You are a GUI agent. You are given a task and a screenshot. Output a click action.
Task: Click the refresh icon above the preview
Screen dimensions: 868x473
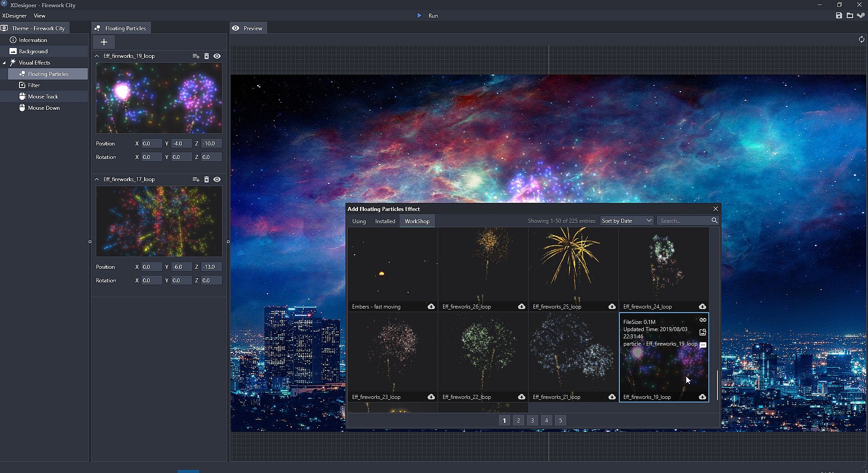[x=861, y=39]
